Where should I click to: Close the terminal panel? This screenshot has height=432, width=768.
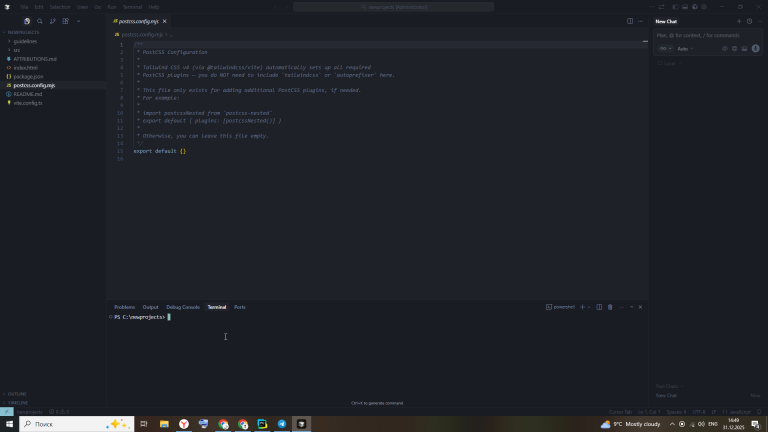click(640, 307)
